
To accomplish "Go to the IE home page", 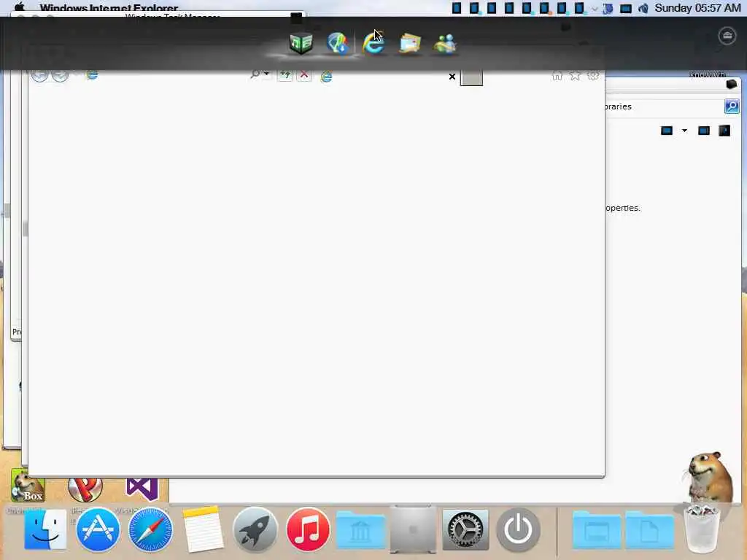I will coord(557,75).
